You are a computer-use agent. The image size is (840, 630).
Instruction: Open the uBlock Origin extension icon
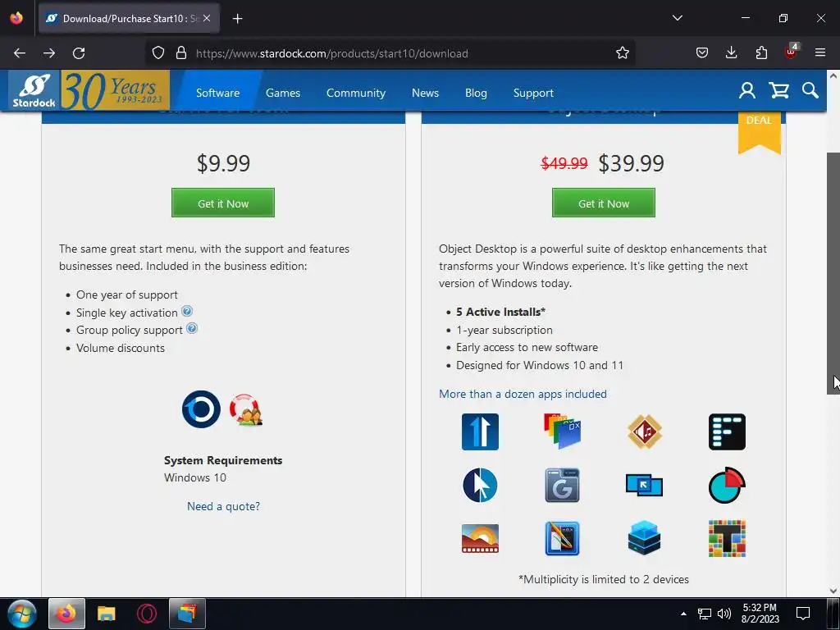pos(792,52)
